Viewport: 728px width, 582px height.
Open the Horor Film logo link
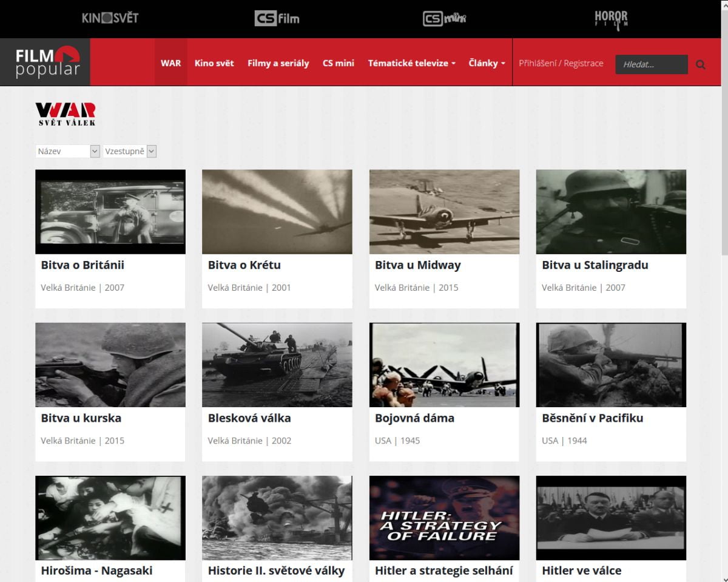coord(611,19)
